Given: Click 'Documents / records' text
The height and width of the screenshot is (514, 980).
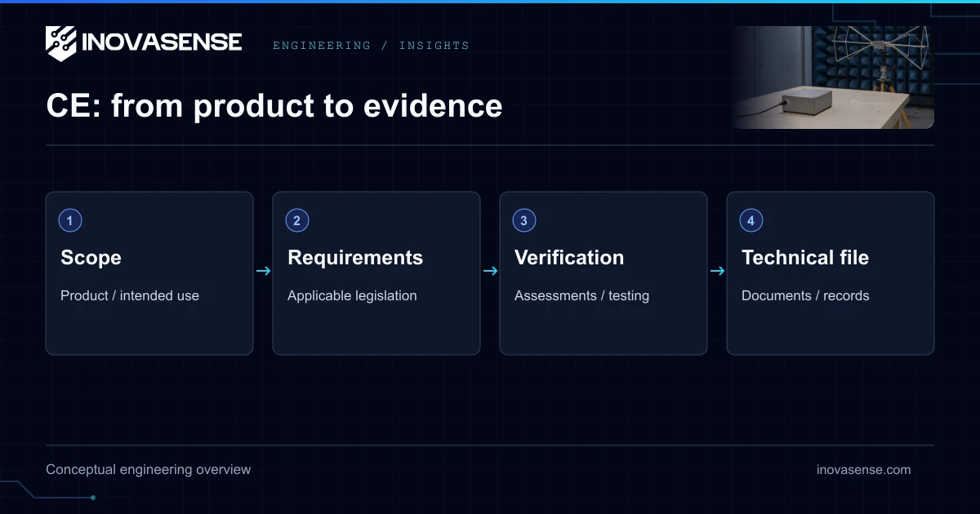Looking at the screenshot, I should [805, 295].
